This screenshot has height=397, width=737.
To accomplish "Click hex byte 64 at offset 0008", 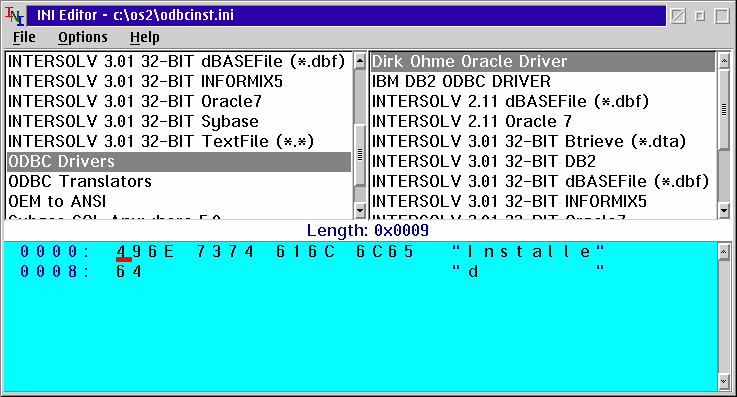I will point(129,271).
